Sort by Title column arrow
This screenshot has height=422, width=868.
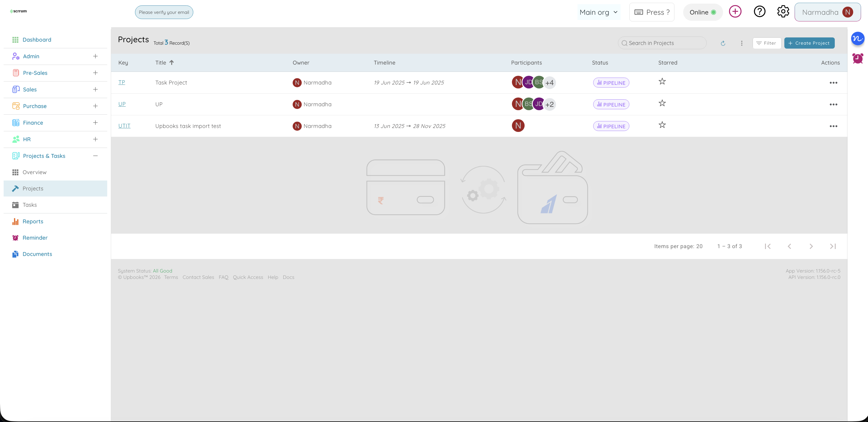coord(172,63)
